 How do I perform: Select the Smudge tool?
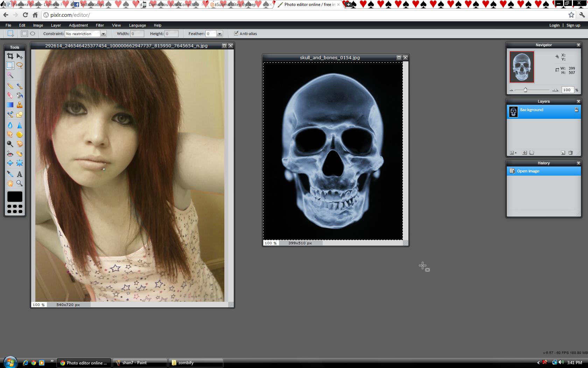tap(10, 135)
